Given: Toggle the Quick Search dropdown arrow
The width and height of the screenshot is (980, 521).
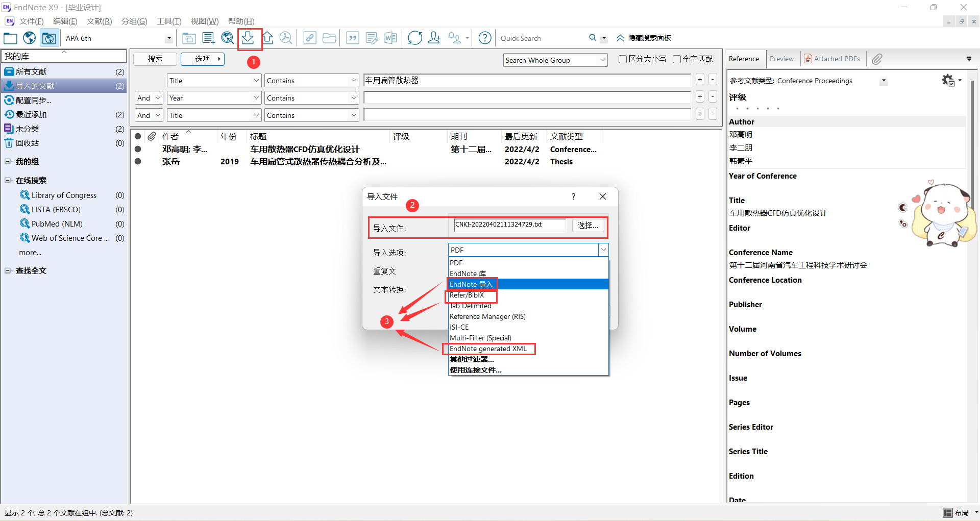Looking at the screenshot, I should [604, 38].
